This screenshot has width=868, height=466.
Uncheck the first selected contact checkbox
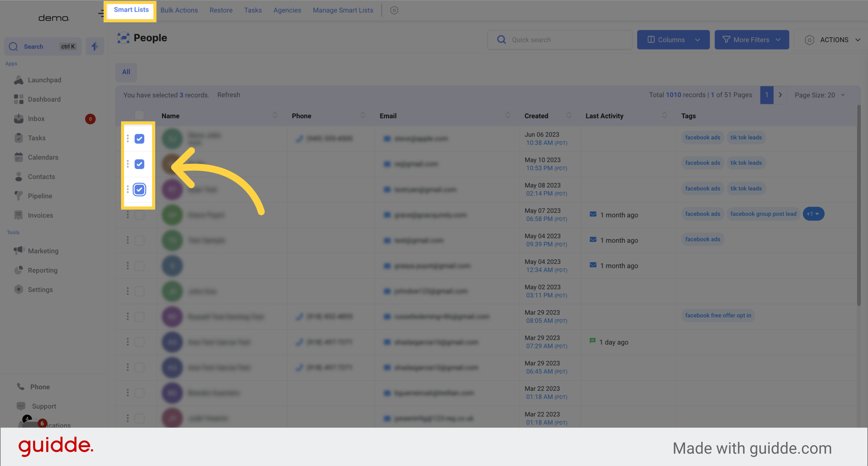139,139
